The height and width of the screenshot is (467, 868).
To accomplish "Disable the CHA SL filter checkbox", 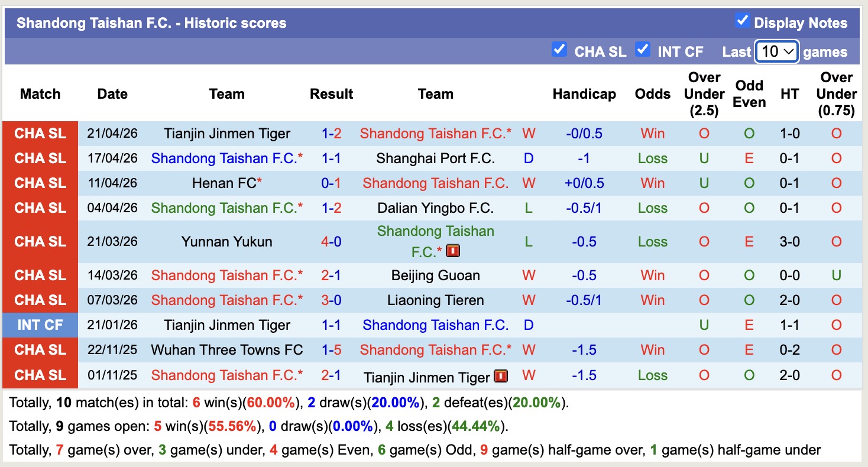I will click(x=559, y=50).
